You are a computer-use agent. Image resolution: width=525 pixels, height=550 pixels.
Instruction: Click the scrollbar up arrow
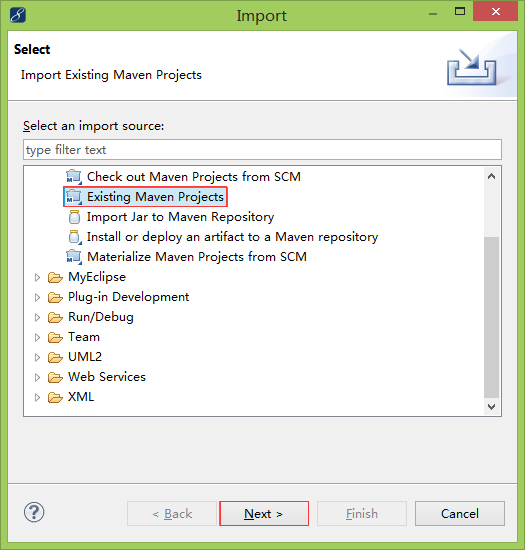click(x=491, y=176)
